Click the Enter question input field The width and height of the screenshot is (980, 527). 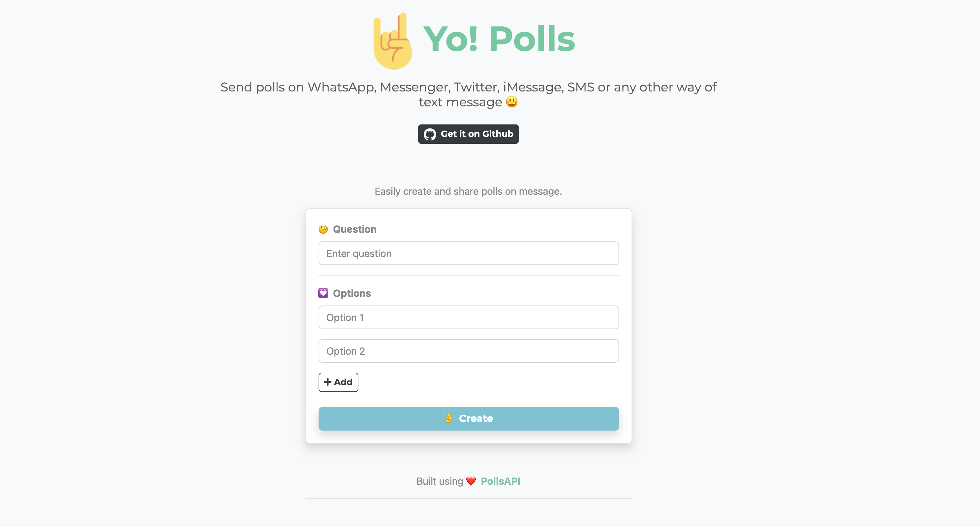click(x=468, y=253)
